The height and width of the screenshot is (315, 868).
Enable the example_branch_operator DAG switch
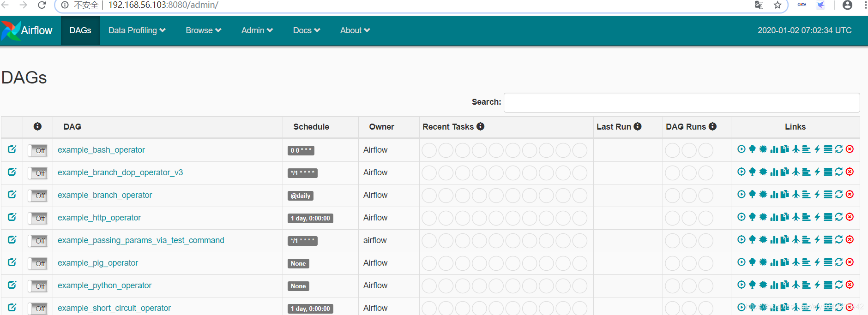click(x=38, y=196)
